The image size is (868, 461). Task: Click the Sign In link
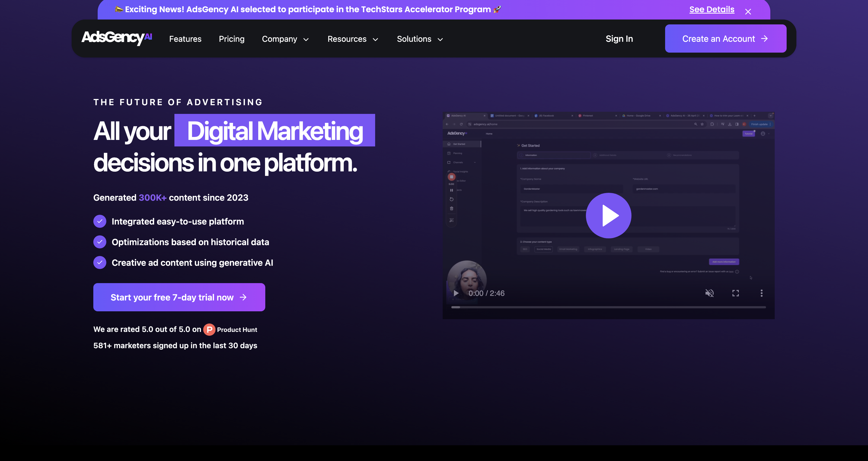tap(619, 39)
